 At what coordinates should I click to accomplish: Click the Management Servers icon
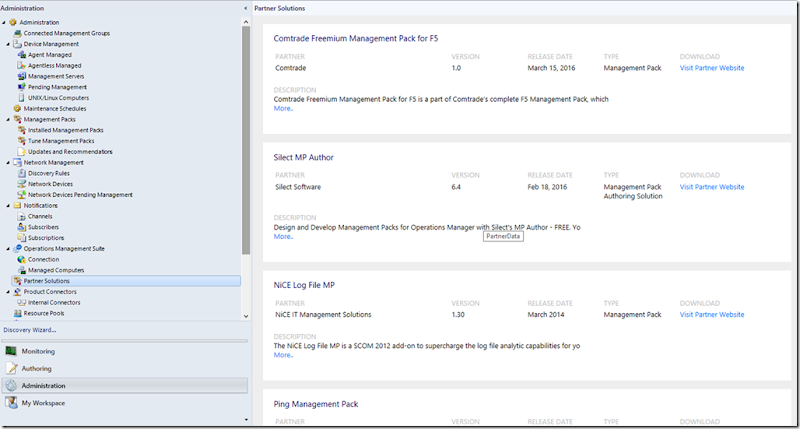(21, 76)
